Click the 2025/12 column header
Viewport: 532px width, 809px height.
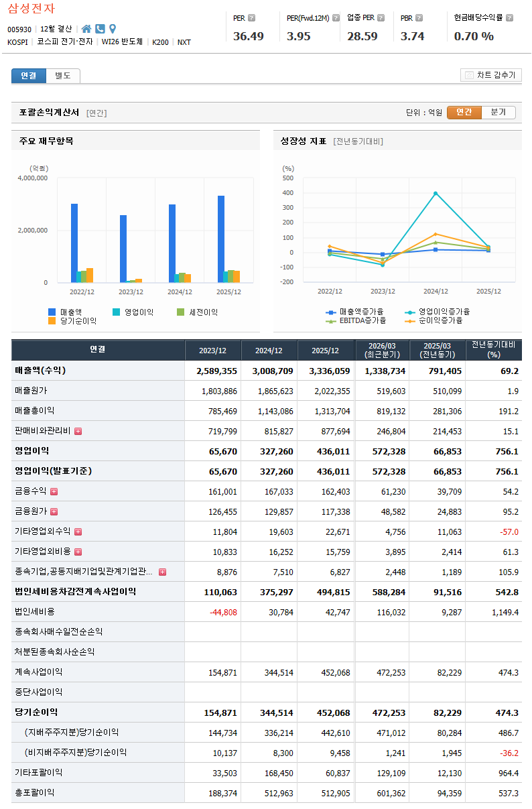click(326, 351)
